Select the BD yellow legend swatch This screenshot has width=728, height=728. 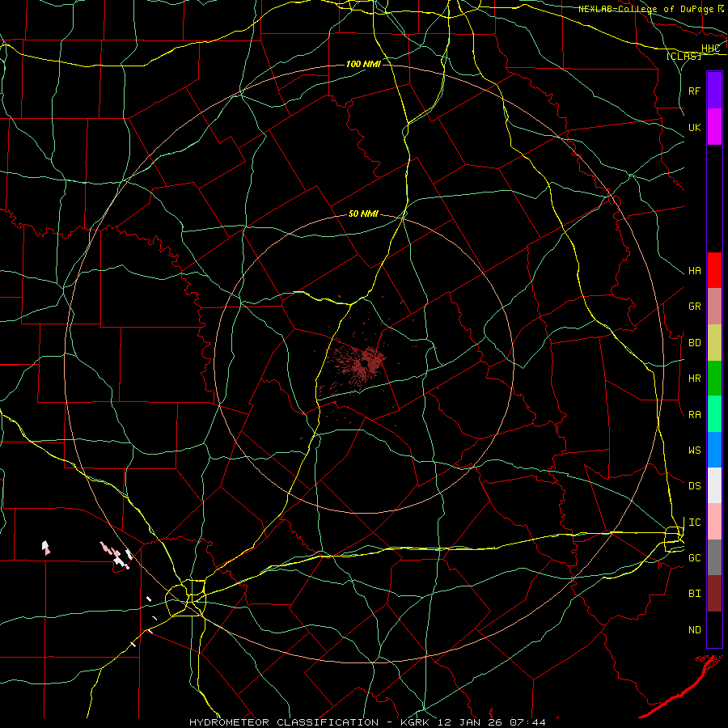[714, 343]
